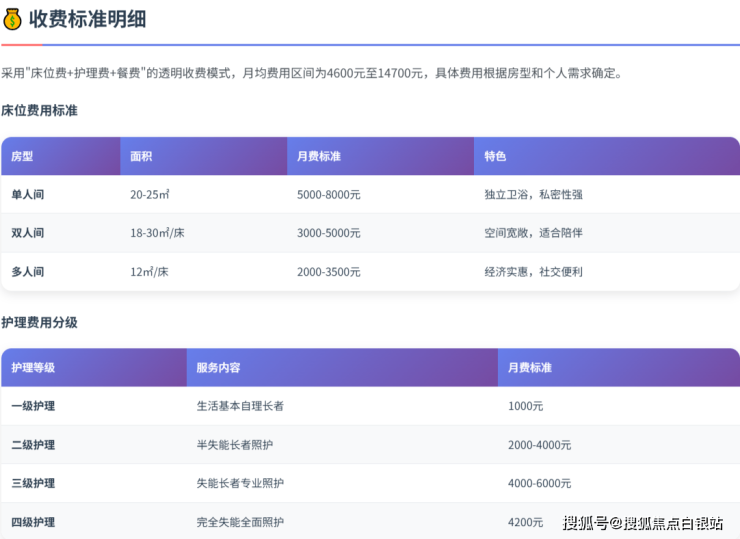Click the 服务内容 column header
This screenshot has height=539, width=740.
[x=218, y=368]
